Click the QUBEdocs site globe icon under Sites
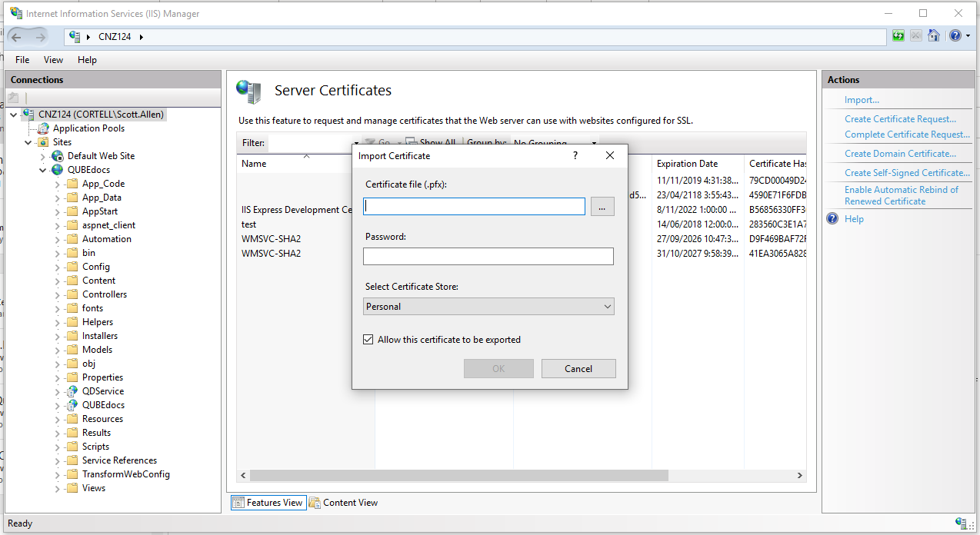980x535 pixels. 58,170
